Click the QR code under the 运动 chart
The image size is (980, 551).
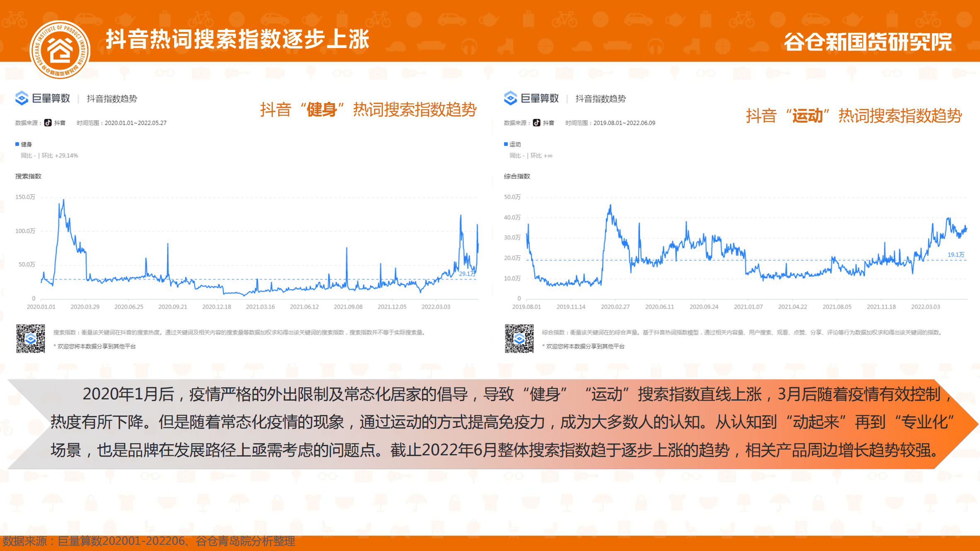point(519,338)
